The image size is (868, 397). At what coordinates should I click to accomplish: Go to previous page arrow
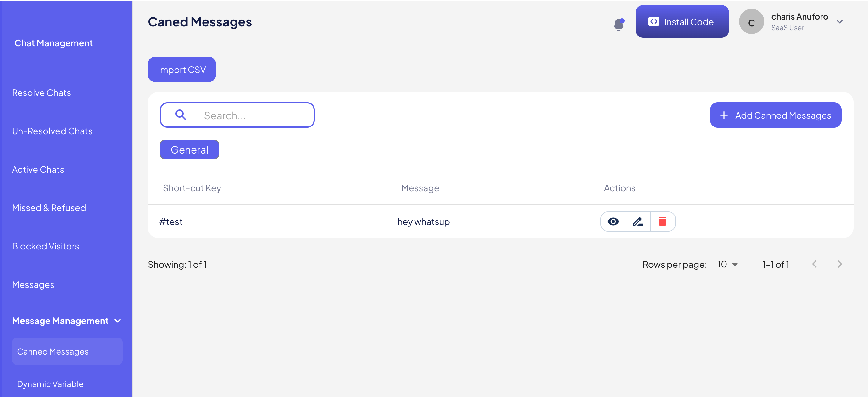pyautogui.click(x=815, y=264)
